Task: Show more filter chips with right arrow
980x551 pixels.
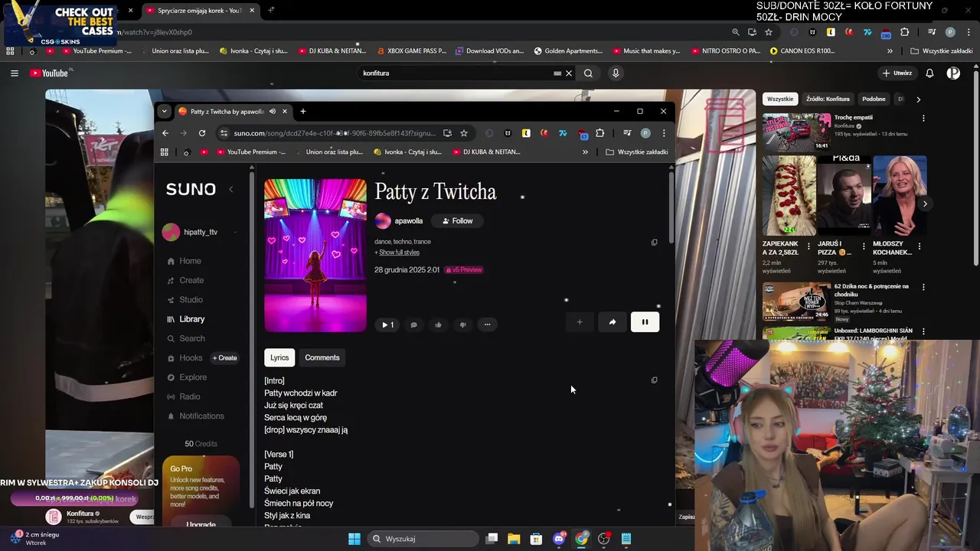Action: [918, 99]
